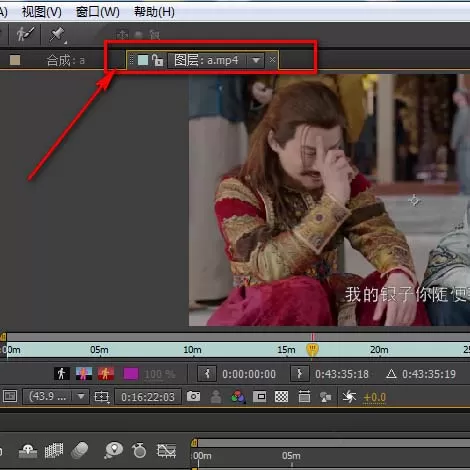Toggle pixel aspect ratio correction icon
This screenshot has height=470, width=470.
tap(304, 396)
